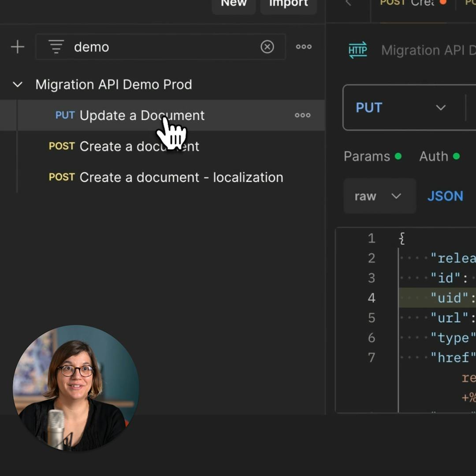The width and height of the screenshot is (476, 476).
Task: Toggle the green status dot next to Auth
Action: click(x=456, y=156)
